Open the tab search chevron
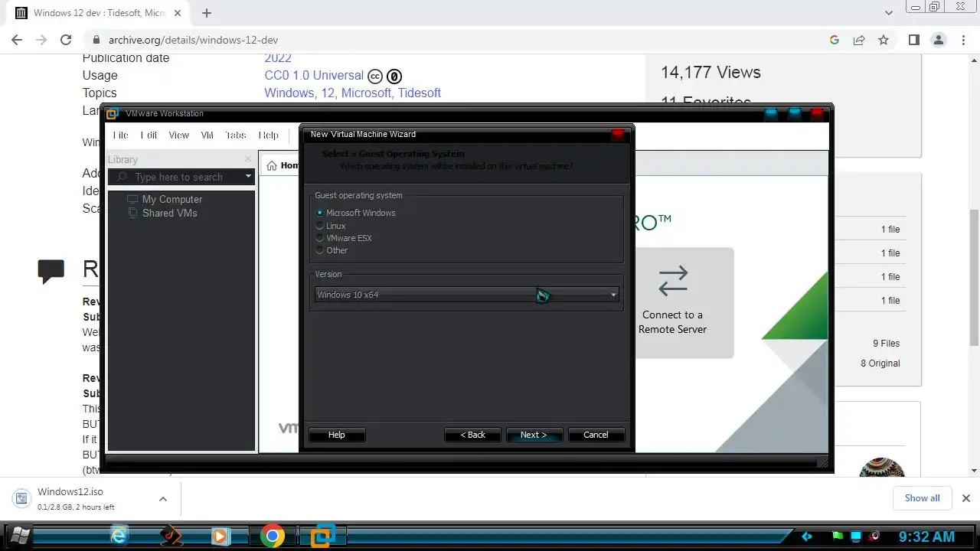Screen dimensions: 980x551 (x=888, y=13)
